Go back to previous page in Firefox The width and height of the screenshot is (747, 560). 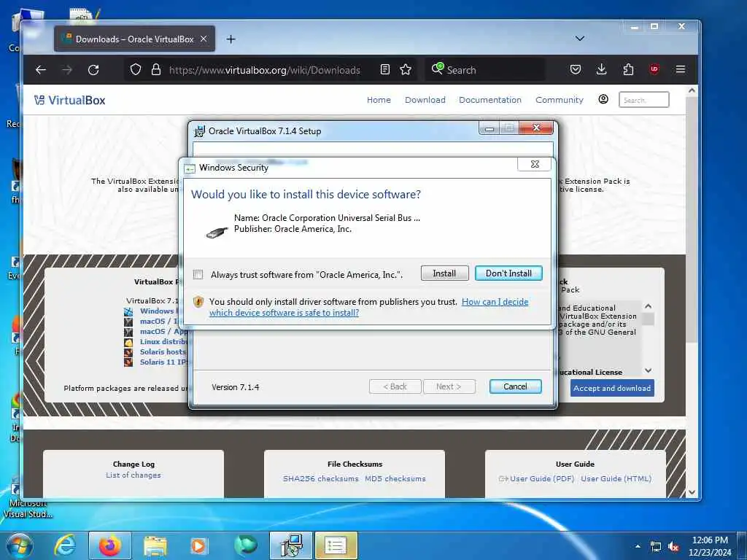point(41,70)
